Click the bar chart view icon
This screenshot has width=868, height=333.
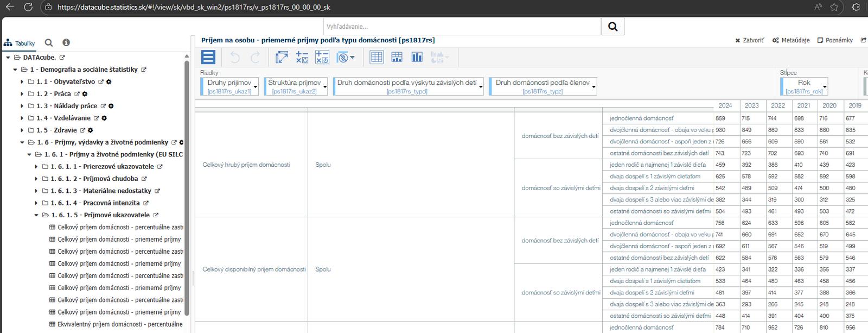coord(417,57)
